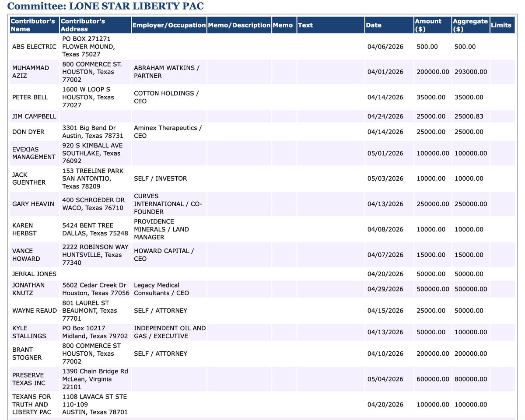Click the Limits column header
The image size is (525, 420).
[503, 25]
